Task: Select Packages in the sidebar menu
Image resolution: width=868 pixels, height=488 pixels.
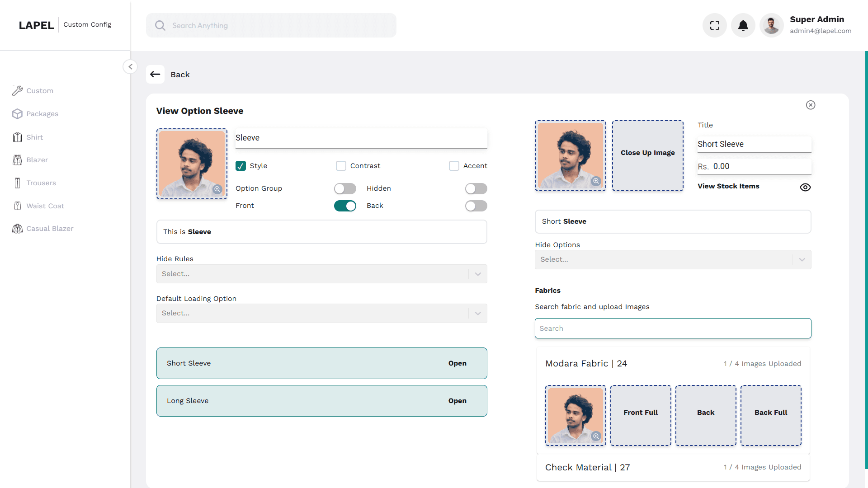Action: pos(42,113)
